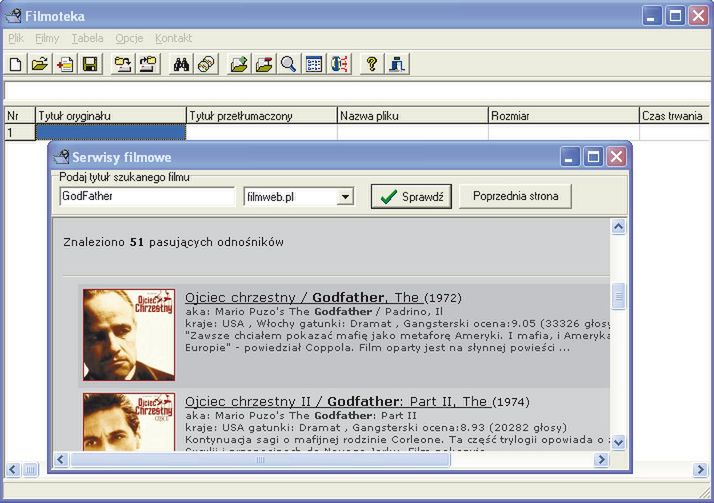Select the highlighted Tytuł oryginału cell in row 1
This screenshot has width=714, height=503.
[x=111, y=132]
